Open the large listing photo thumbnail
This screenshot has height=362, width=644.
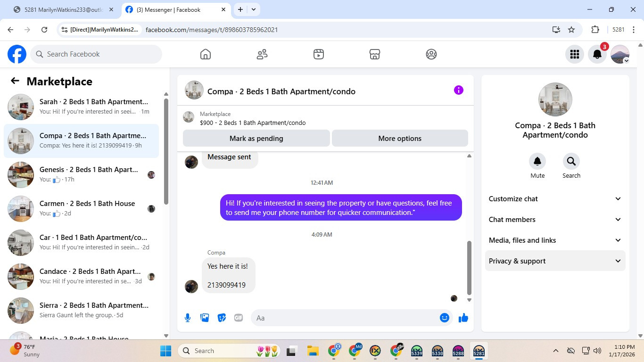(555, 99)
